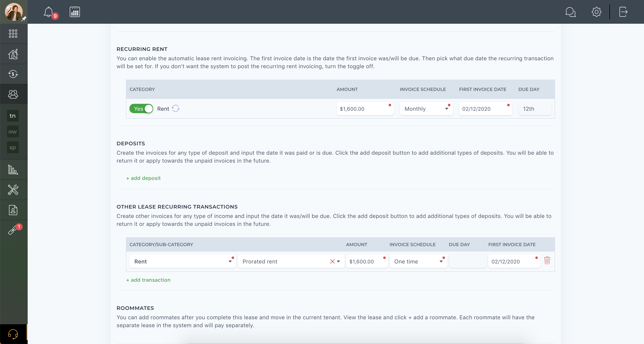
Task: Click the user profile avatar
Action: click(14, 12)
